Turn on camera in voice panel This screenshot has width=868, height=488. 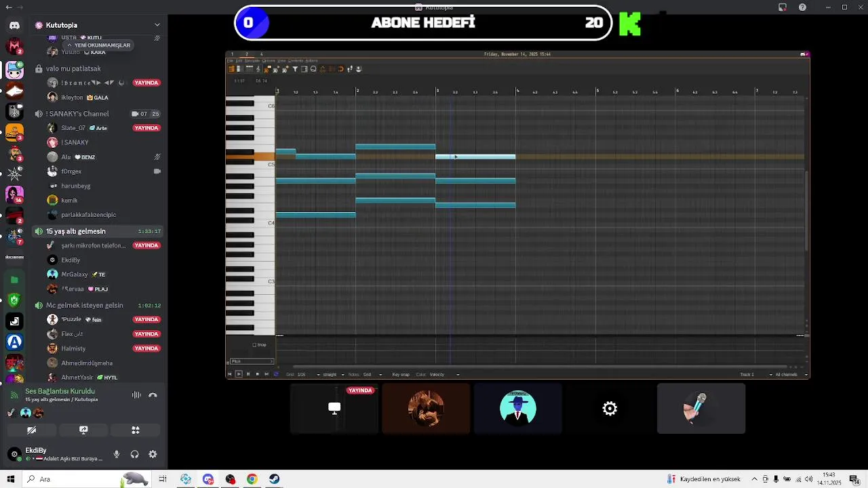click(x=31, y=430)
